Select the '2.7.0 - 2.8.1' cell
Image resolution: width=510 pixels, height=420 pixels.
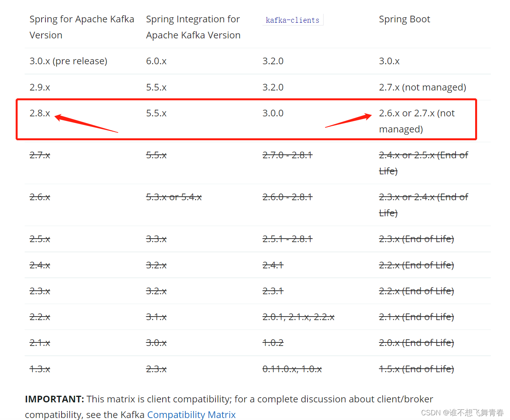(288, 155)
